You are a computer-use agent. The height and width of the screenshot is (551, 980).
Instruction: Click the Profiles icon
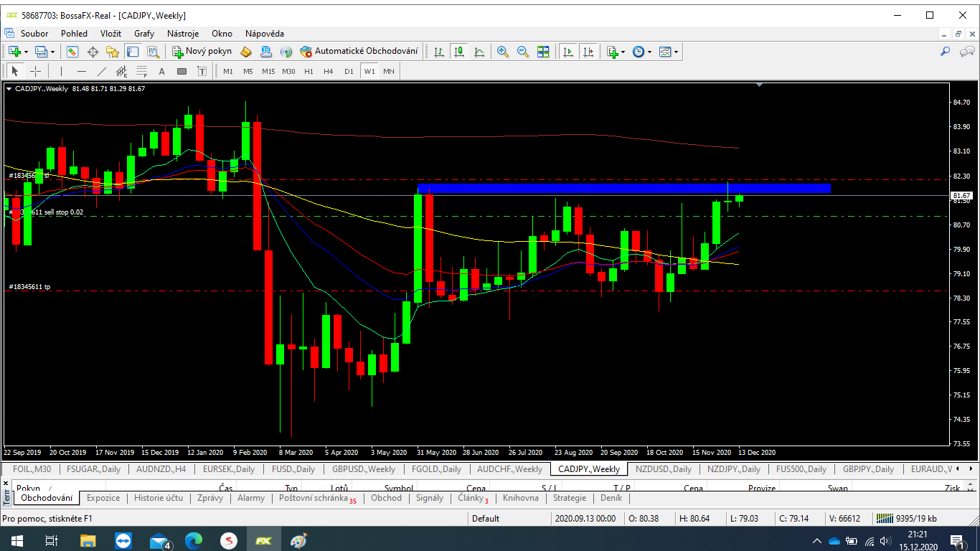pyautogui.click(x=41, y=52)
